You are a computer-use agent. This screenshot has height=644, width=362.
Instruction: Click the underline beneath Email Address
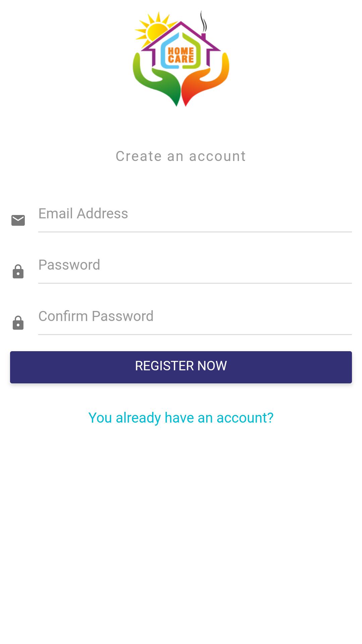pos(194,232)
